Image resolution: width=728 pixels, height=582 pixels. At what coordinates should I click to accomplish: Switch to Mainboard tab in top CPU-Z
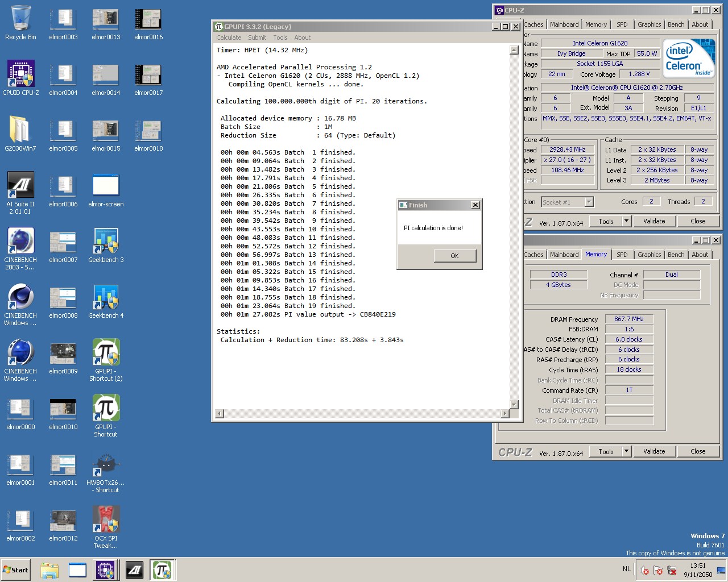(564, 24)
